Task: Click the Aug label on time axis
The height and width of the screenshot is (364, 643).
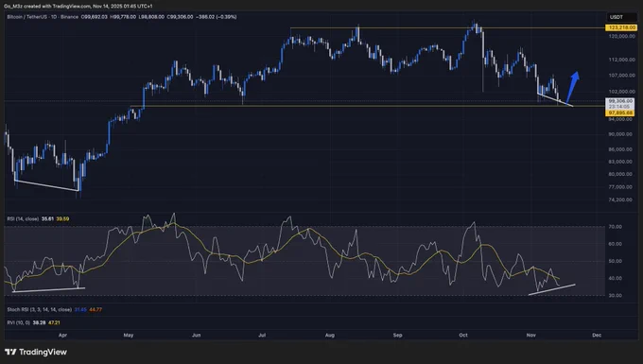Action: tap(330, 336)
